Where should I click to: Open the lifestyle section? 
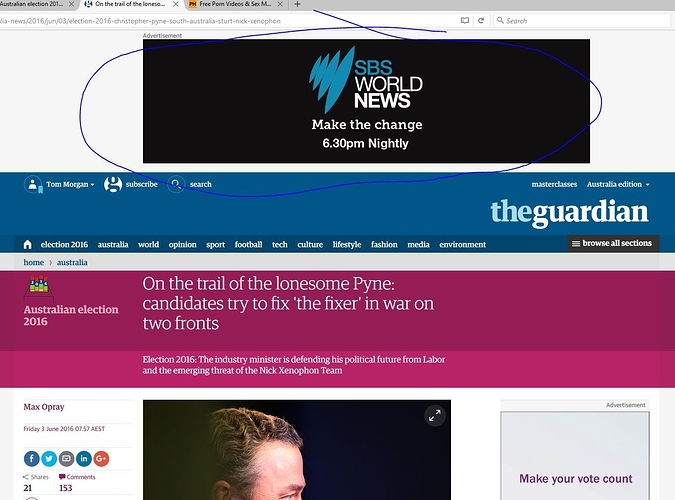(x=347, y=245)
